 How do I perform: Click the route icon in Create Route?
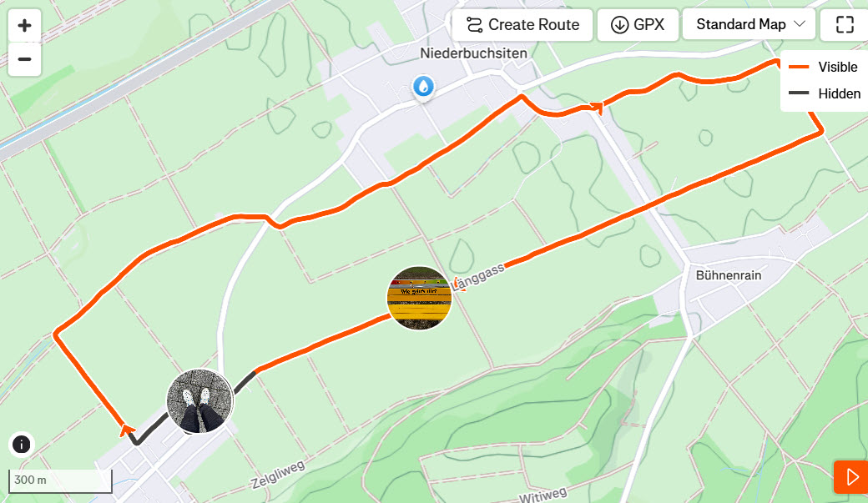pos(474,25)
